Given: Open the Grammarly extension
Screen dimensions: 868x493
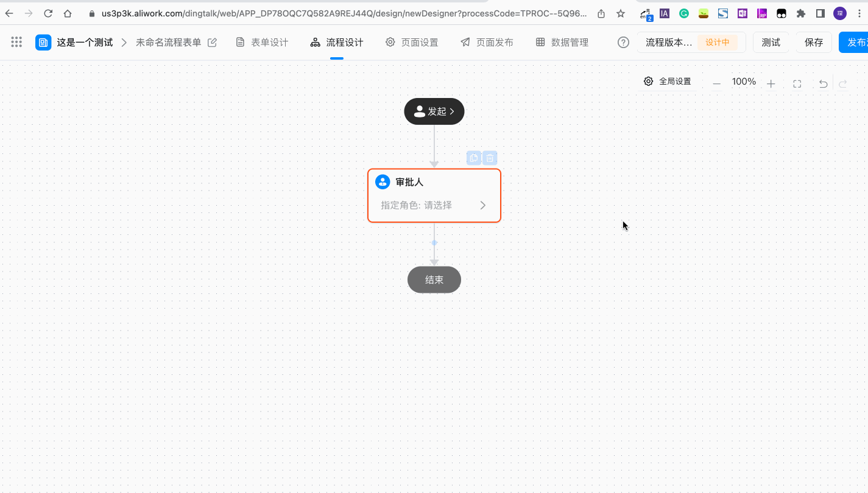Looking at the screenshot, I should (684, 13).
